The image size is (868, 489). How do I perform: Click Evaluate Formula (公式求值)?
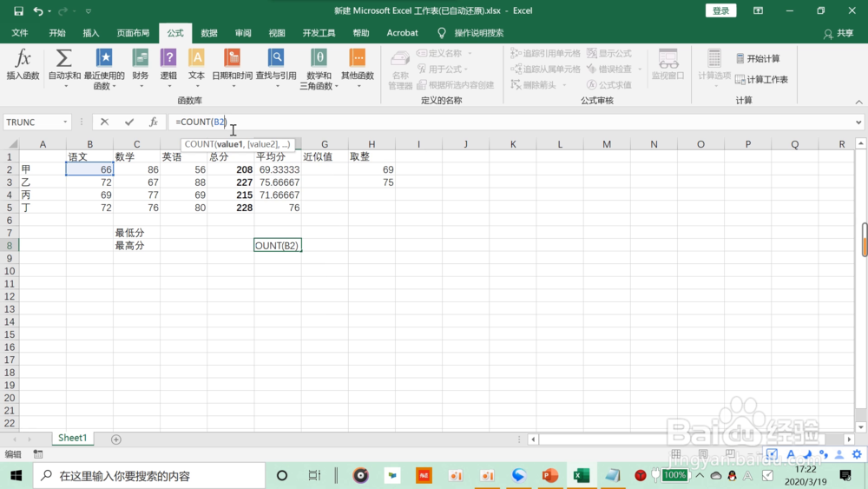(x=609, y=85)
